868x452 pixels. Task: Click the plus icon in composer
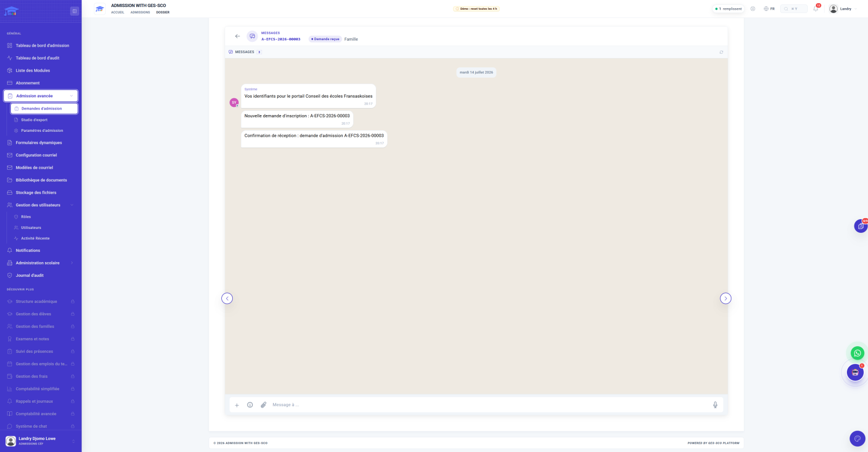click(237, 405)
